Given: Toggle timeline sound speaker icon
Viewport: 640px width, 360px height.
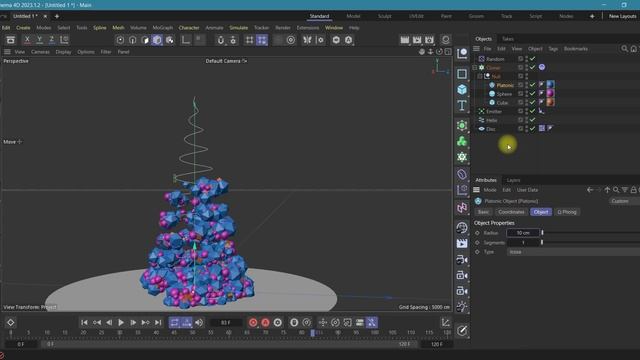Looking at the screenshot, I should click(199, 322).
